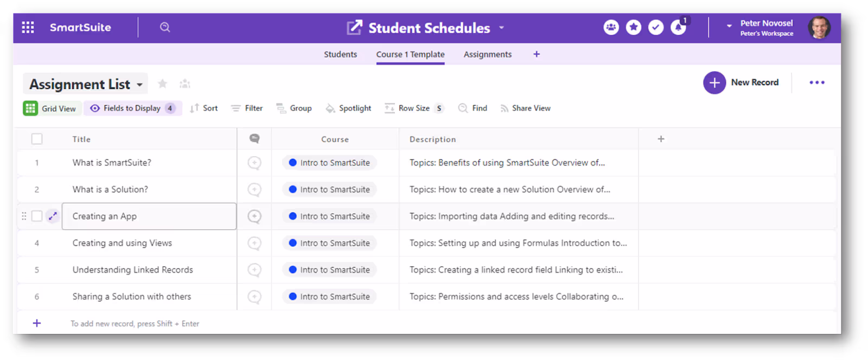Click the comments column header icon

[254, 139]
